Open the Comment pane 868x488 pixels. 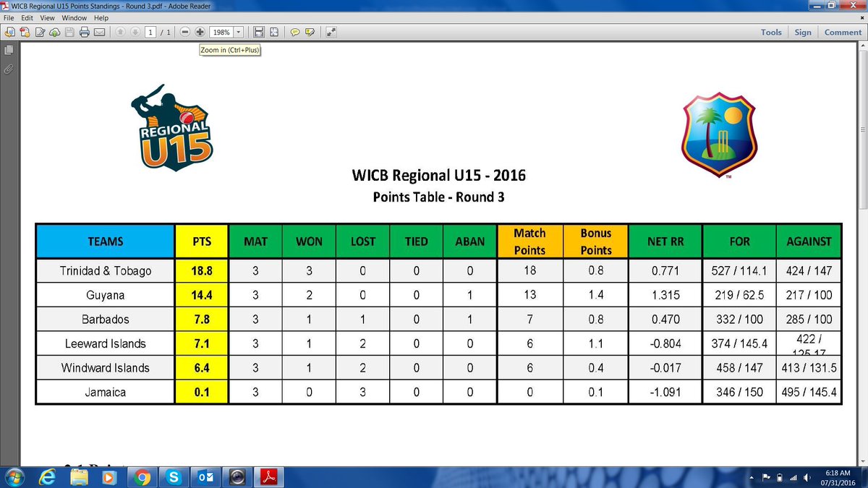843,33
